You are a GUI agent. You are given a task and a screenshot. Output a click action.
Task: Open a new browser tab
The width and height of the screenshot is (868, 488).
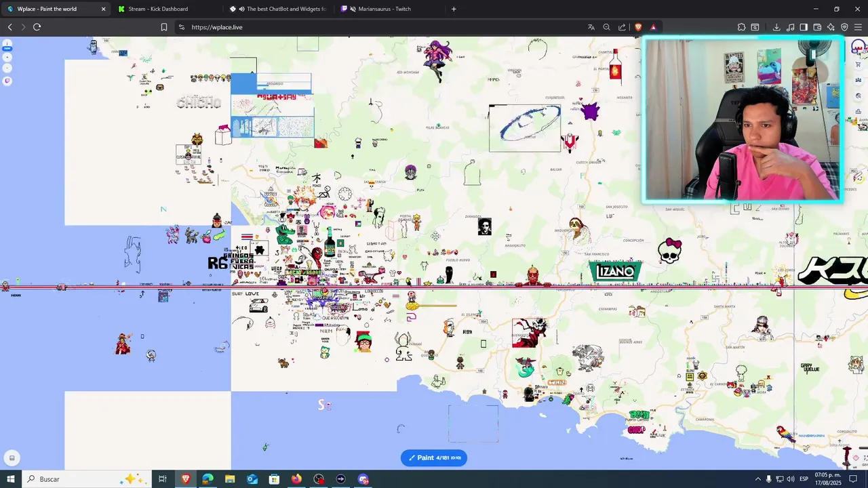click(x=454, y=9)
